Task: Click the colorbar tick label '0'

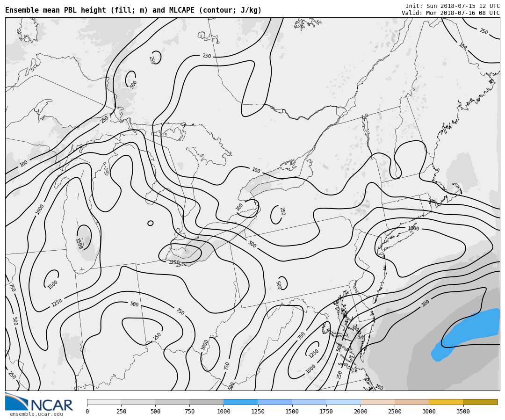Action: 87,411
